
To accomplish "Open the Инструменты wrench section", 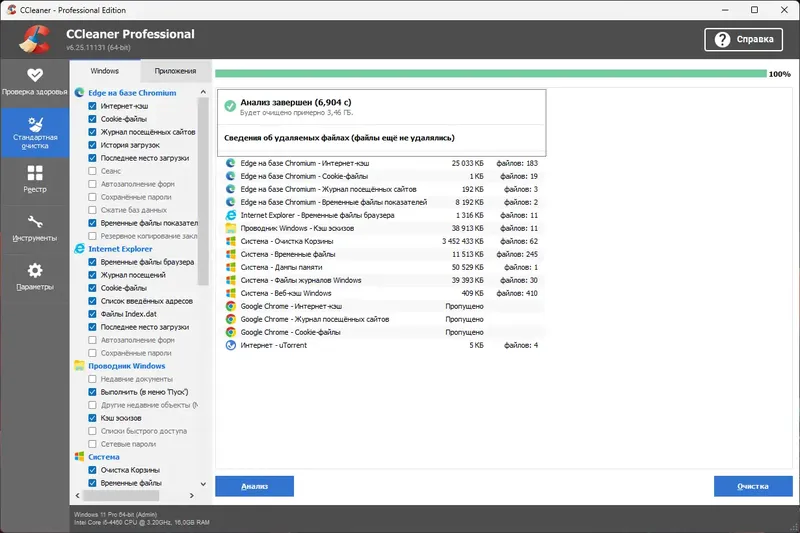I will pyautogui.click(x=34, y=229).
